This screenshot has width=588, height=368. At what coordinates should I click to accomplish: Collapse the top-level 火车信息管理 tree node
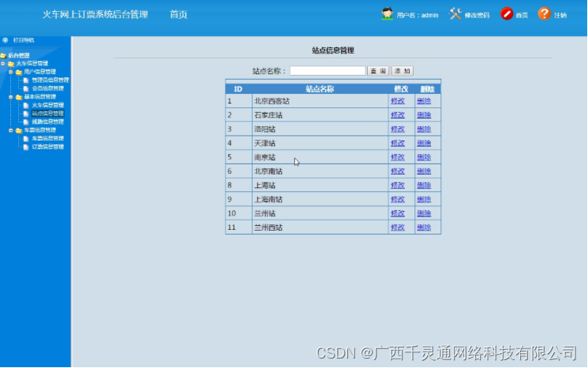(3, 63)
